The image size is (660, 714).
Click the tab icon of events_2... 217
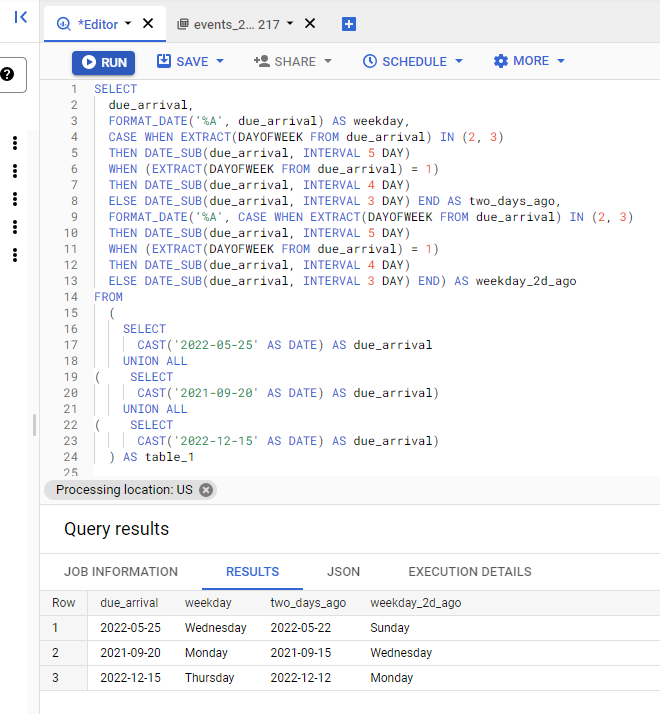[x=183, y=24]
